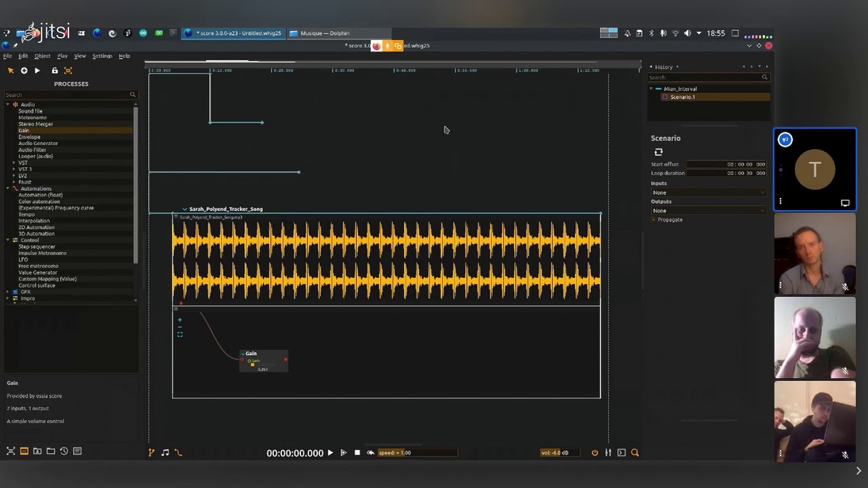Viewport: 868px width, 488px height.
Task: Expand the VST folder
Action: point(14,163)
